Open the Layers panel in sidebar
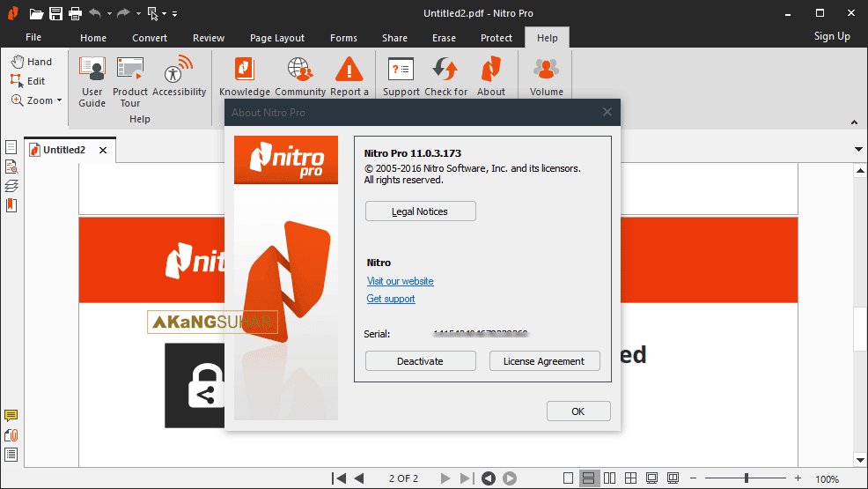 [x=11, y=186]
